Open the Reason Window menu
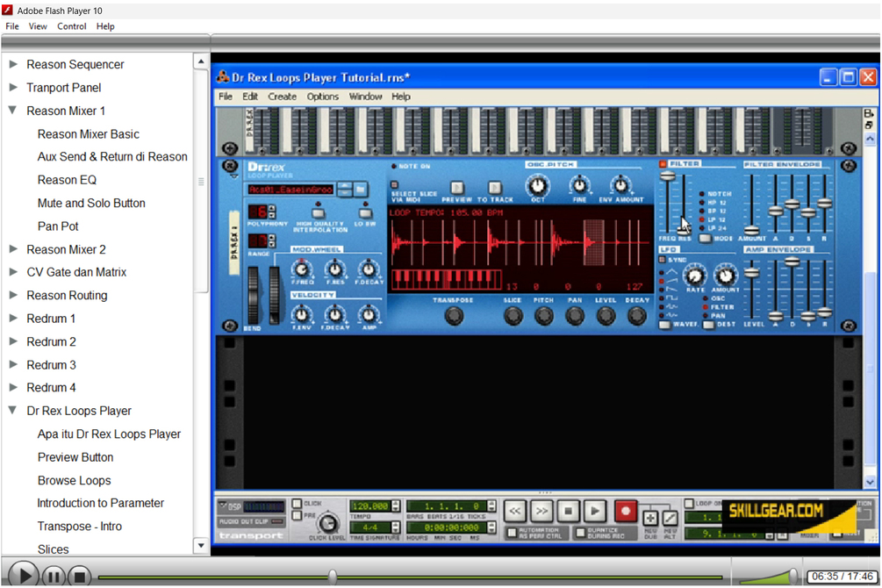Screen dimensions: 882x588 (x=365, y=97)
